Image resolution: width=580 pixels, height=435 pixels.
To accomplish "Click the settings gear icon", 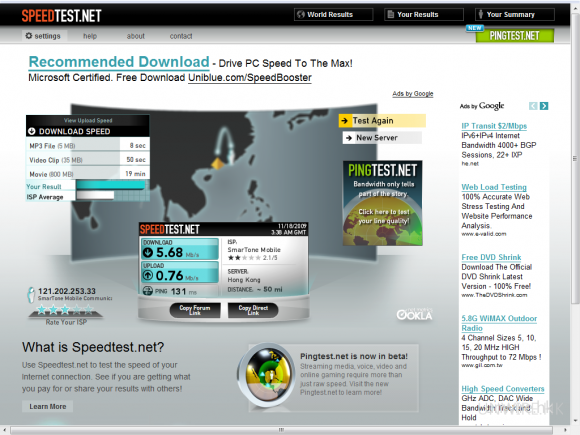I will tap(28, 36).
